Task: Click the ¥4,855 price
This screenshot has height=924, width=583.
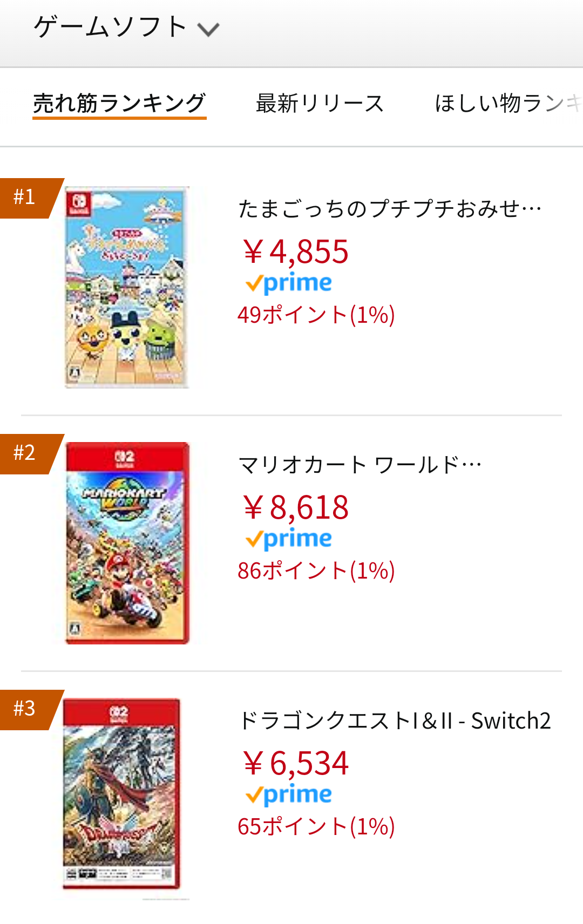Action: coord(295,252)
